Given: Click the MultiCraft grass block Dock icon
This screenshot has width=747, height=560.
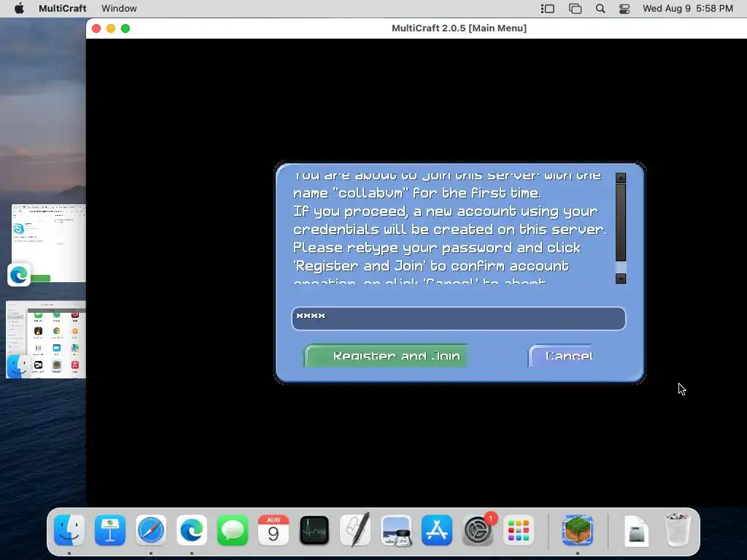Looking at the screenshot, I should click(x=578, y=530).
